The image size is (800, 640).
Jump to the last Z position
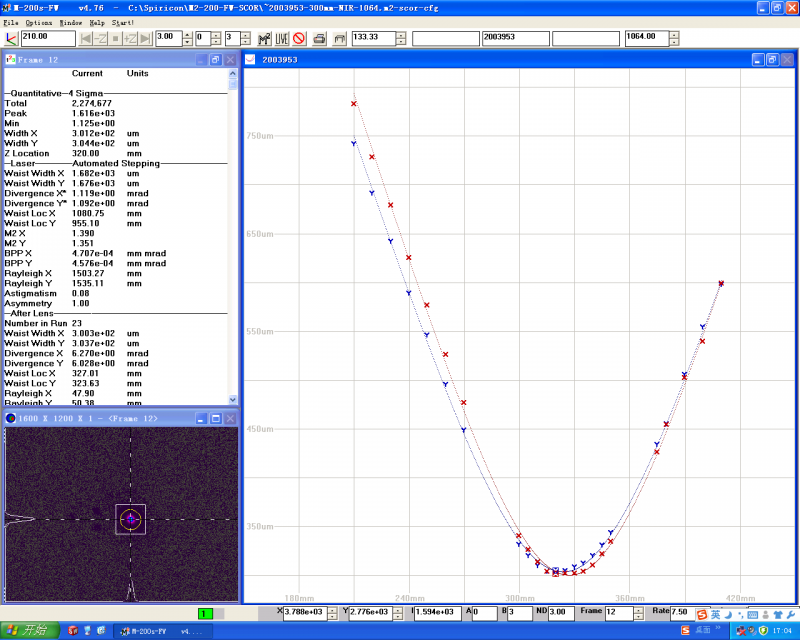146,39
